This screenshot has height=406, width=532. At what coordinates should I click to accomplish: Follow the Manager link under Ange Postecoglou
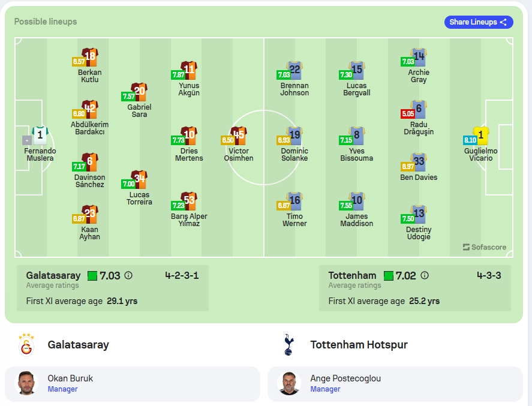[325, 389]
